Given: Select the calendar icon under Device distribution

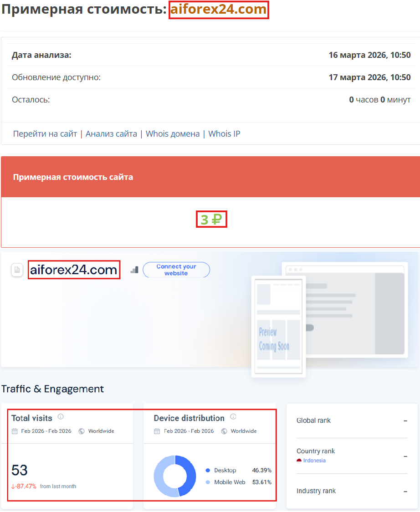Looking at the screenshot, I should [156, 431].
